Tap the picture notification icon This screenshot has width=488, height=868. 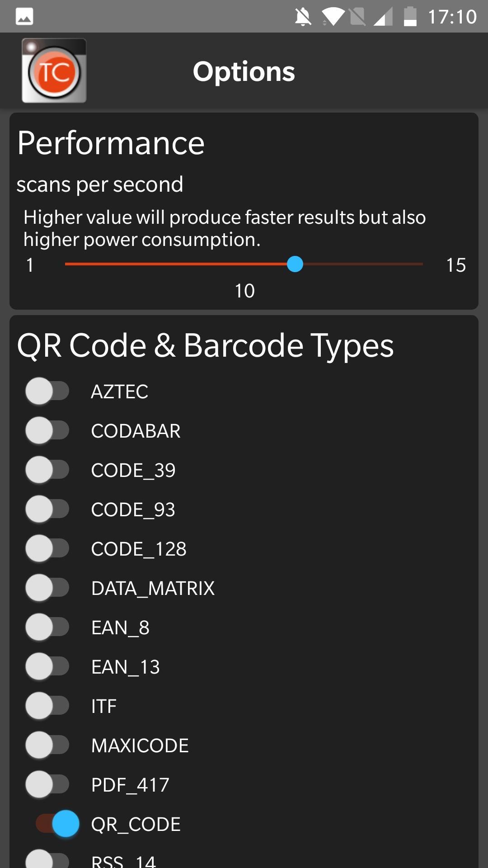(x=24, y=17)
